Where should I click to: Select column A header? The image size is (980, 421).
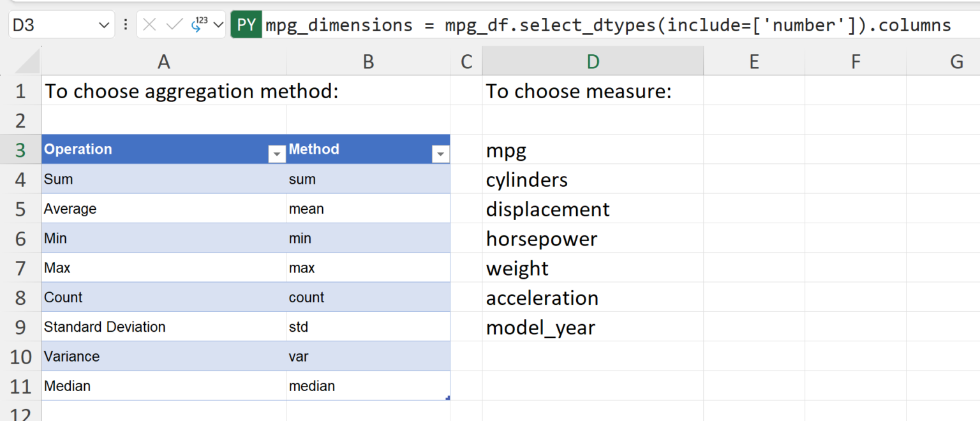pos(164,61)
